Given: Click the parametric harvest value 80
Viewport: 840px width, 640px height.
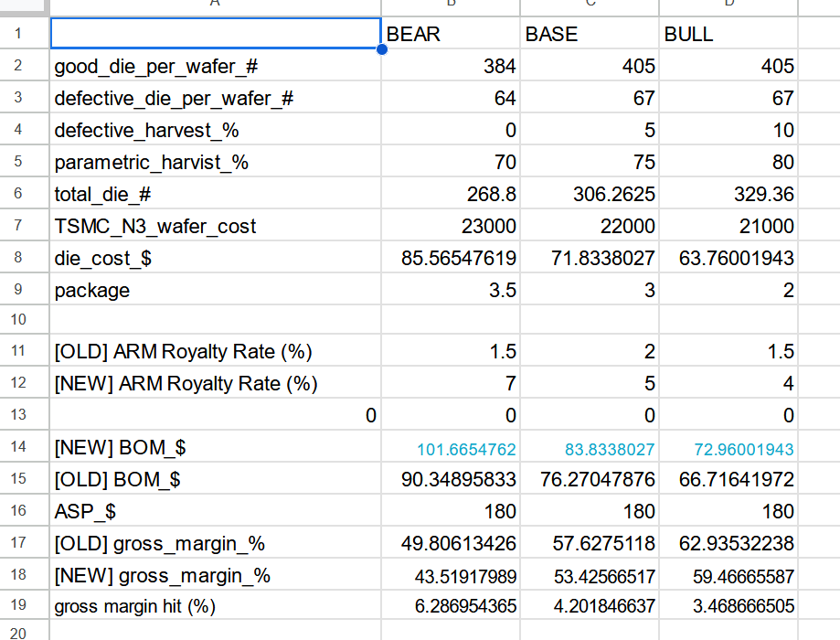Looking at the screenshot, I should [x=728, y=161].
